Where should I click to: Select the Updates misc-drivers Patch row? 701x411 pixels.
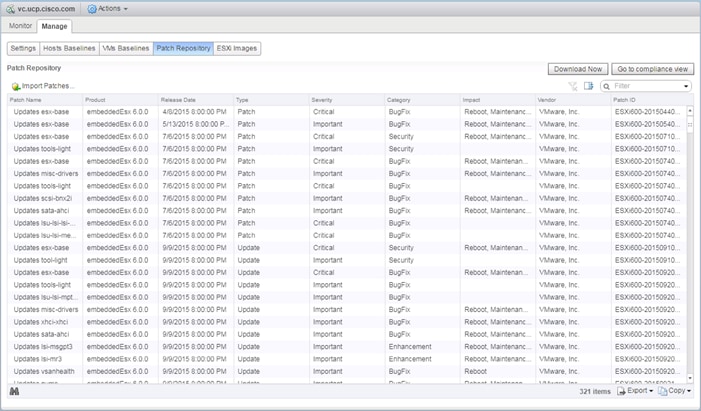click(347, 174)
